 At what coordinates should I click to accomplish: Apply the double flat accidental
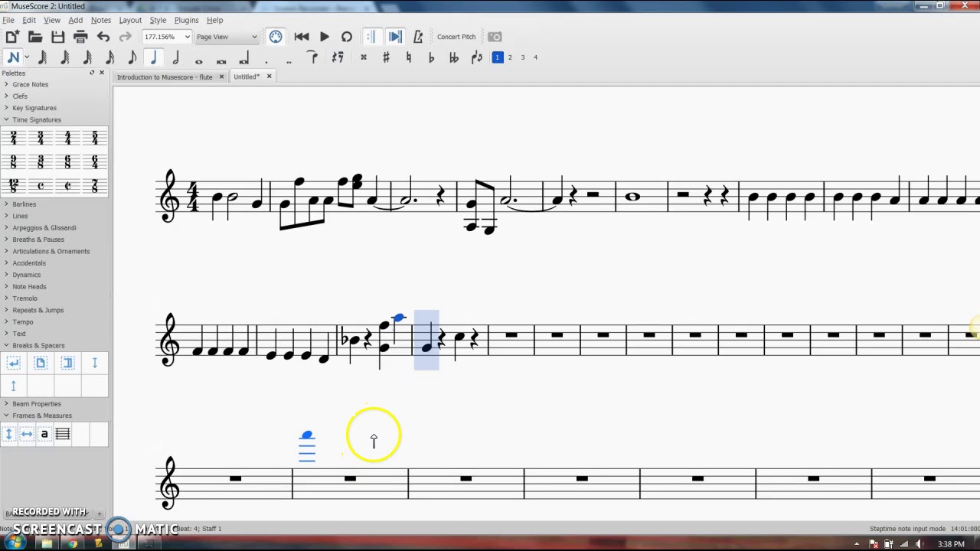453,57
